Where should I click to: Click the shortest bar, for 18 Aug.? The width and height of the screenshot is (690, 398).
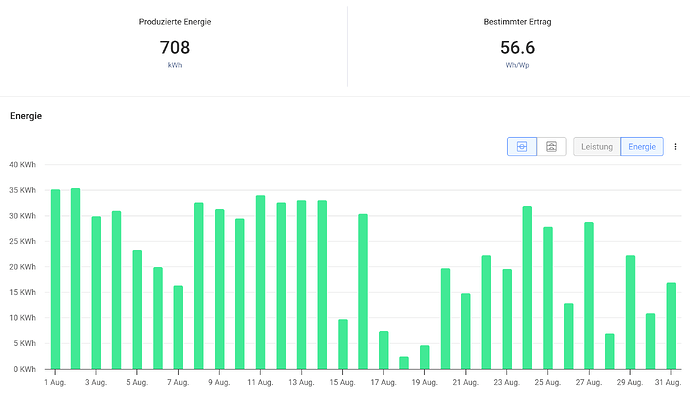(x=404, y=363)
